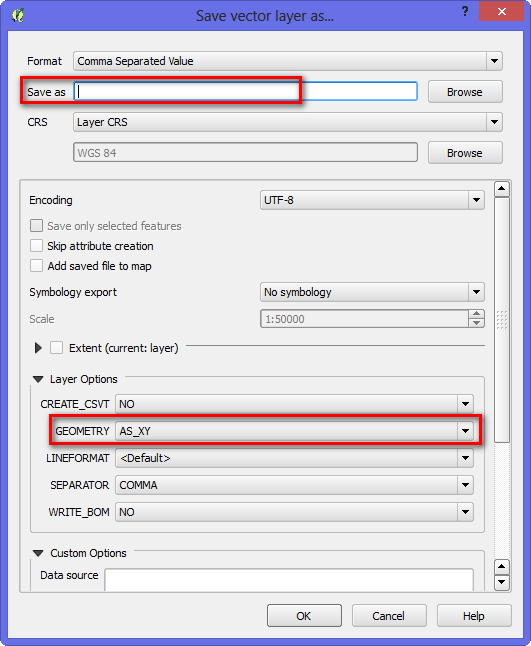
Task: Click the Help button
Action: point(474,616)
